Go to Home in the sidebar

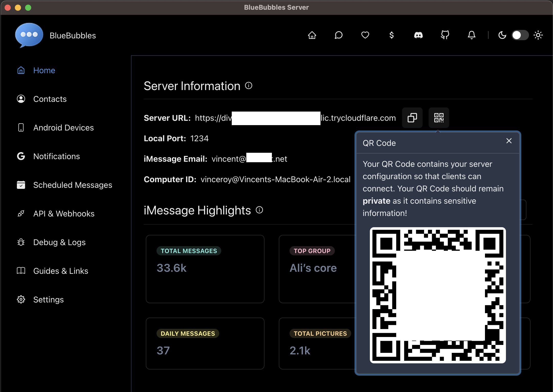click(x=36, y=70)
